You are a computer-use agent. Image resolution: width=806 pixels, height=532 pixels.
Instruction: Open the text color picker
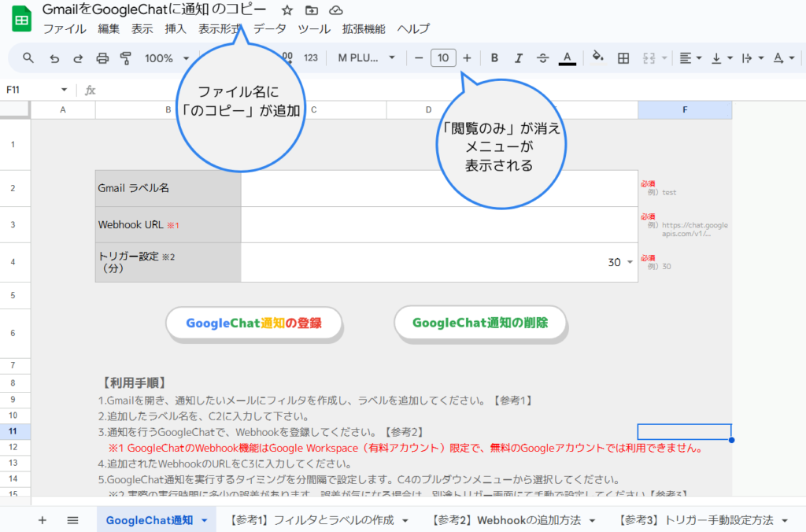[567, 58]
